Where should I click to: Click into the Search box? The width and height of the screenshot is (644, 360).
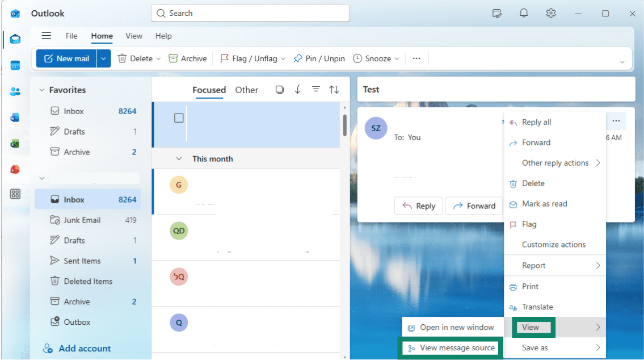point(250,13)
